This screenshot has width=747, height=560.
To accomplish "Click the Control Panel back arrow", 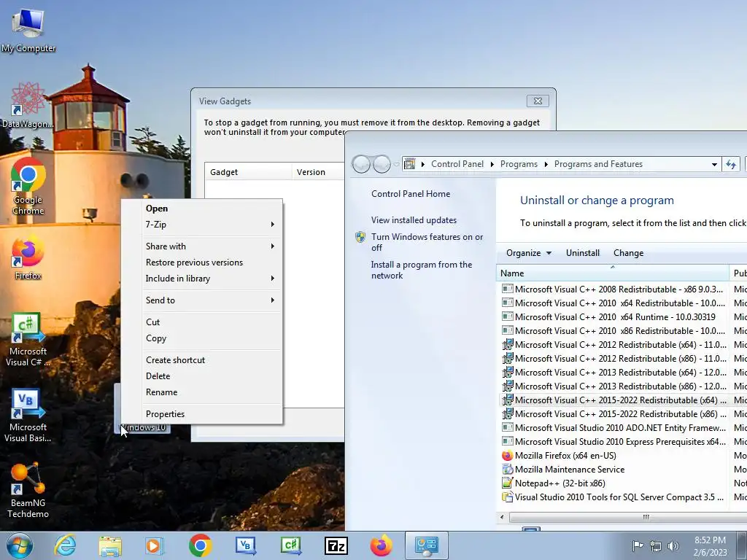I will tap(361, 164).
